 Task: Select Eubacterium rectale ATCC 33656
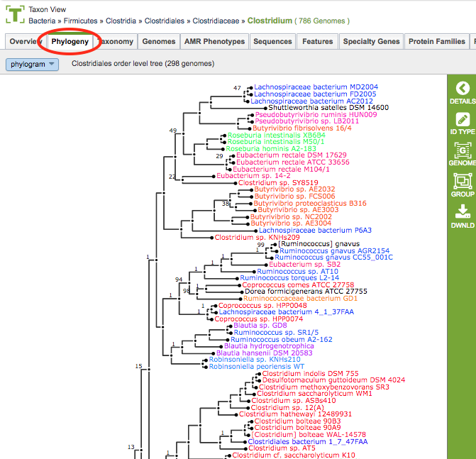pos(293,162)
